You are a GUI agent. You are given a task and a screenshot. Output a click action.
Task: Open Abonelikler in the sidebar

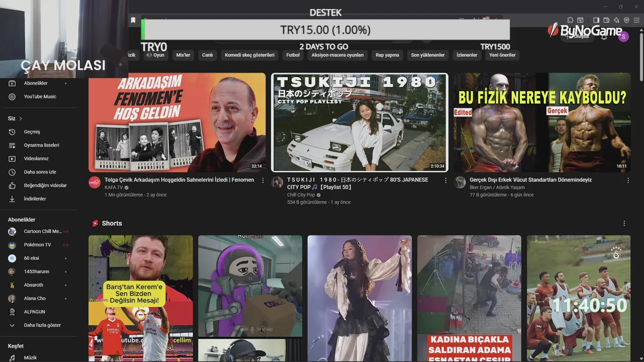39,83
